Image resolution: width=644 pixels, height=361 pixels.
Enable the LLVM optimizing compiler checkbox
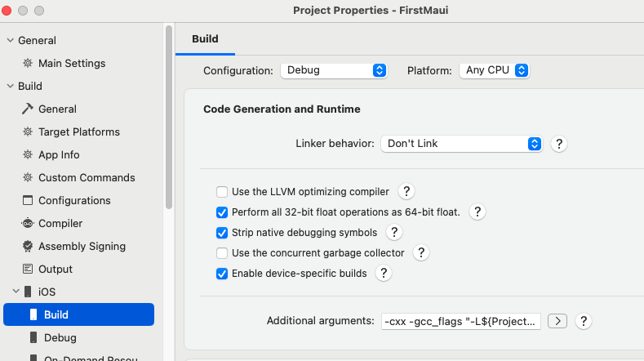click(x=222, y=192)
